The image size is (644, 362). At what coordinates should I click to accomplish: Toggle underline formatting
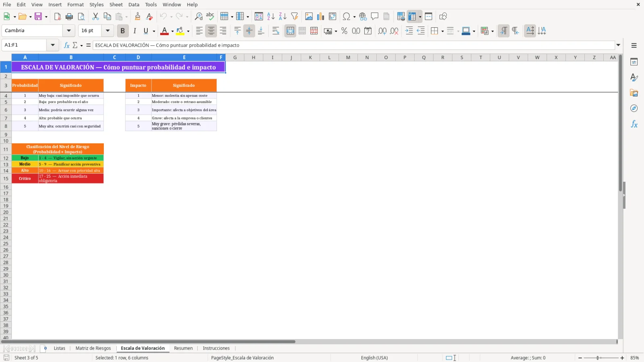click(x=146, y=31)
